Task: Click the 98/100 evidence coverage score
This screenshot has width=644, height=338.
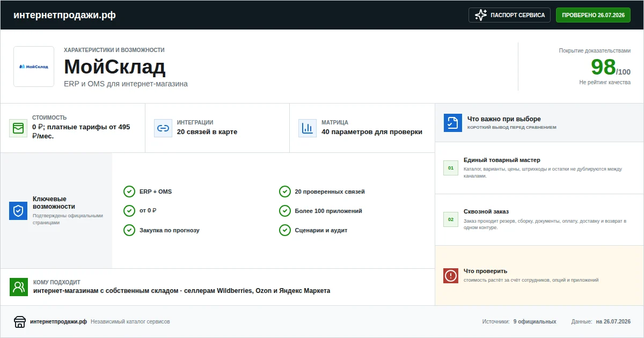Action: click(611, 67)
